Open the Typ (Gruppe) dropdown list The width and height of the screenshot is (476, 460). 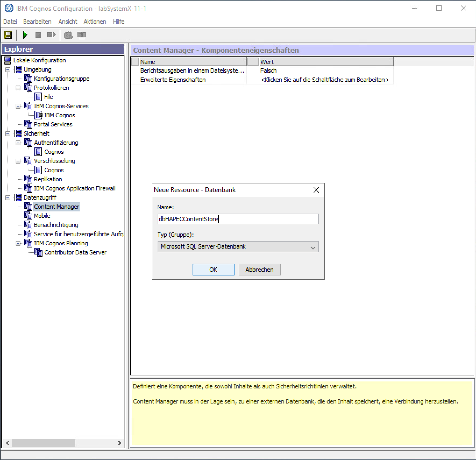[x=313, y=247]
